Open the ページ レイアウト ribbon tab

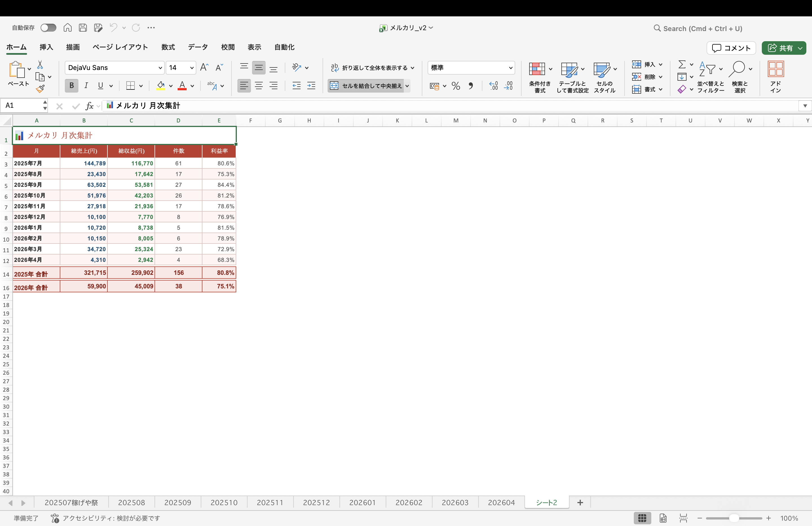tap(120, 47)
